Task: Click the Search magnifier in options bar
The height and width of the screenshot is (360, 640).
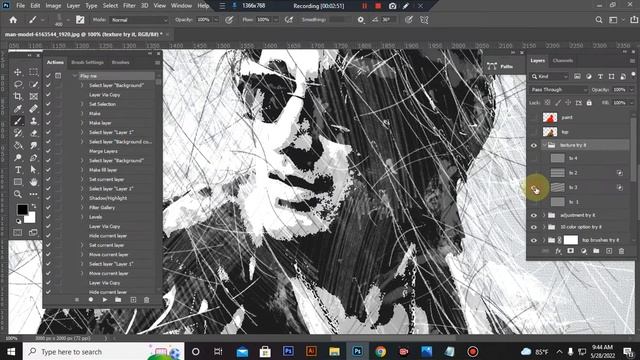Action: click(599, 20)
